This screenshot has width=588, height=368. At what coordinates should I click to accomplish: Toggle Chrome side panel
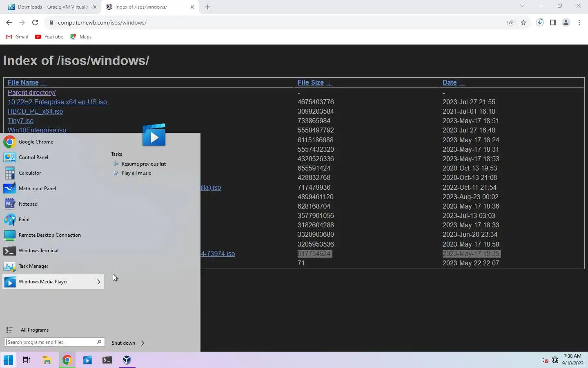[x=553, y=23]
